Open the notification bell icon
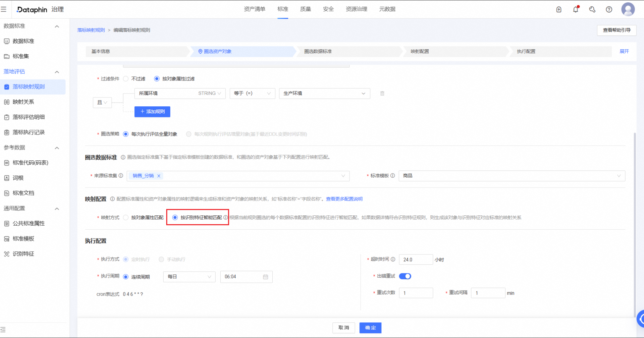Screen dimensions: 644x338 click(576, 9)
